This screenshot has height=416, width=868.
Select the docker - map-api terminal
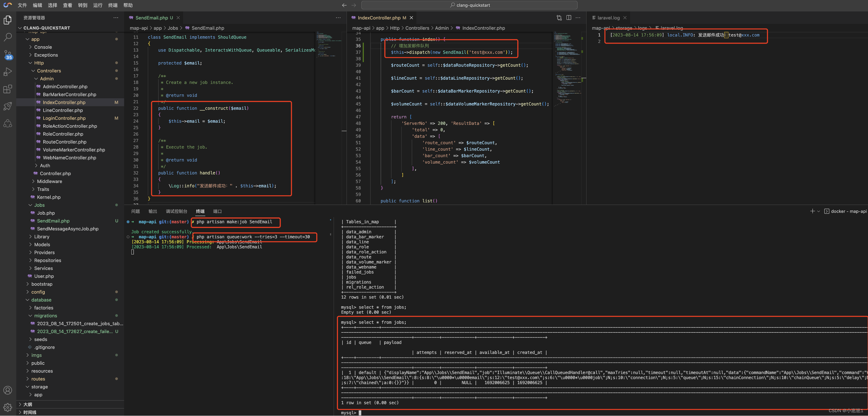coord(845,211)
